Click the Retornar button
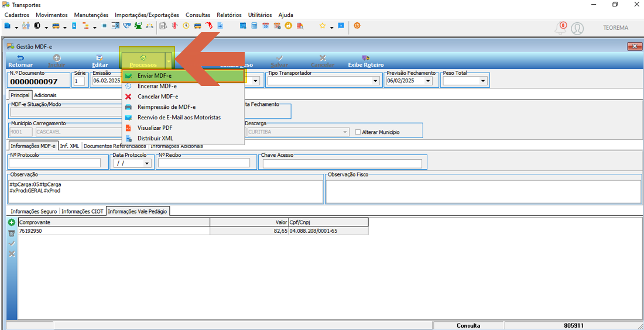Screen dimensions: 644x330 coord(20,61)
